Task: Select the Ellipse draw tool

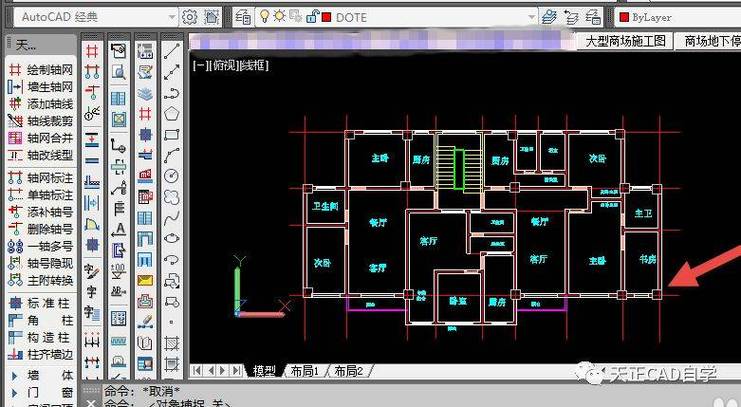Action: point(172,238)
